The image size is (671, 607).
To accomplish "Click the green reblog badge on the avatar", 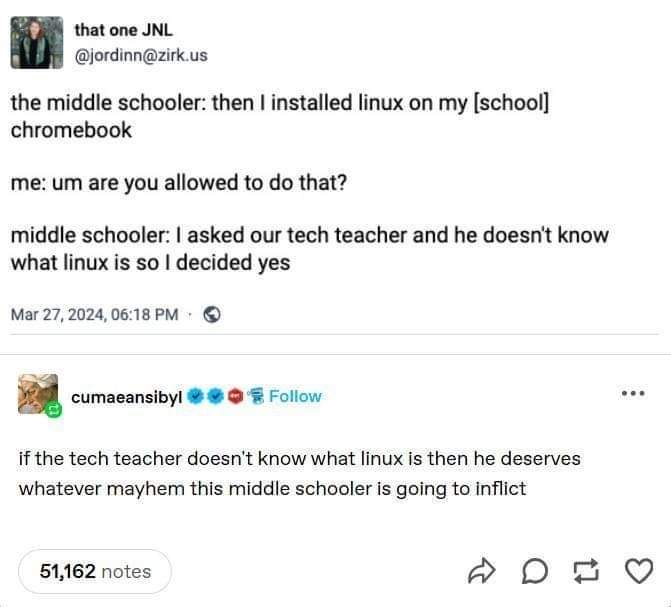I will [54, 410].
